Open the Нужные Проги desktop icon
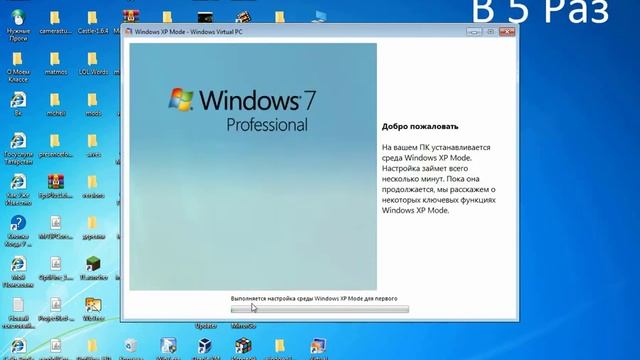640x360 pixels. (x=18, y=25)
